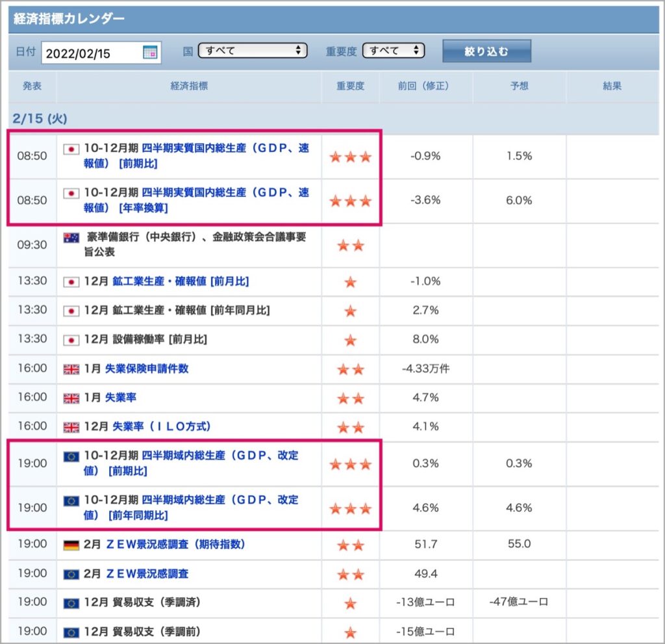Open the 1月 失業率 link
The image size is (665, 644).
coord(121,397)
